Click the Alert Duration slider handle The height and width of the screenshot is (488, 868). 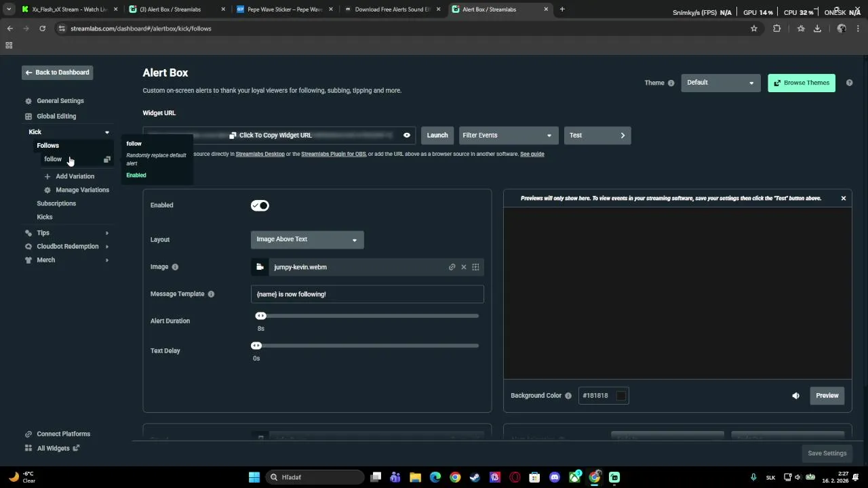pyautogui.click(x=260, y=316)
